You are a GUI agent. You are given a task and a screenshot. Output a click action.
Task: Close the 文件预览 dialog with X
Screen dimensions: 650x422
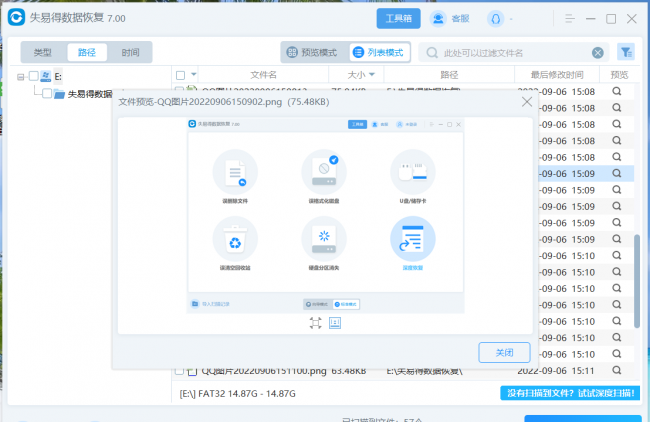(527, 102)
